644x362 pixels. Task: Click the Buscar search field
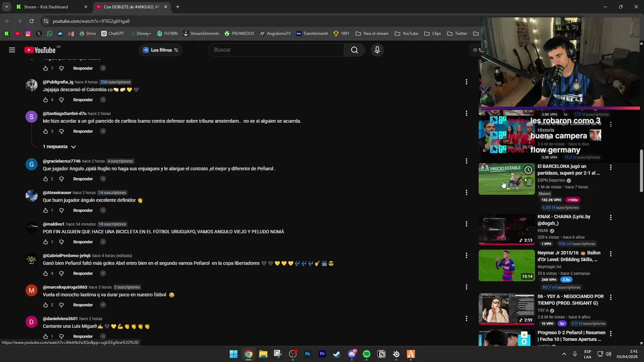point(277,50)
